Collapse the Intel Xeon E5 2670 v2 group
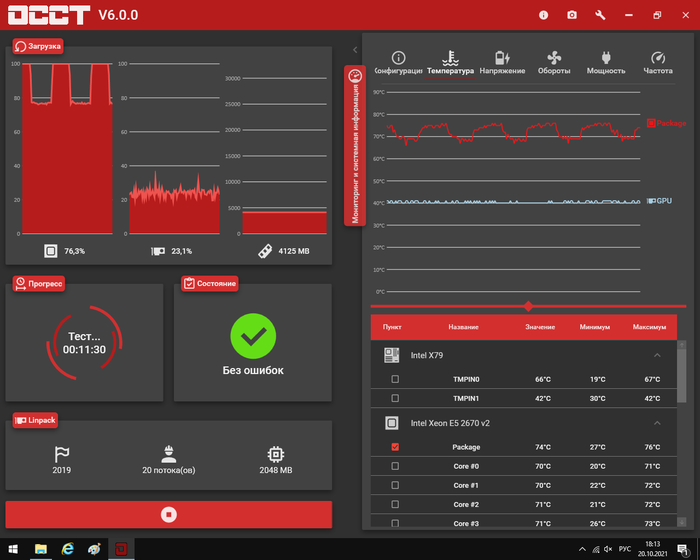This screenshot has height=560, width=700. click(657, 423)
